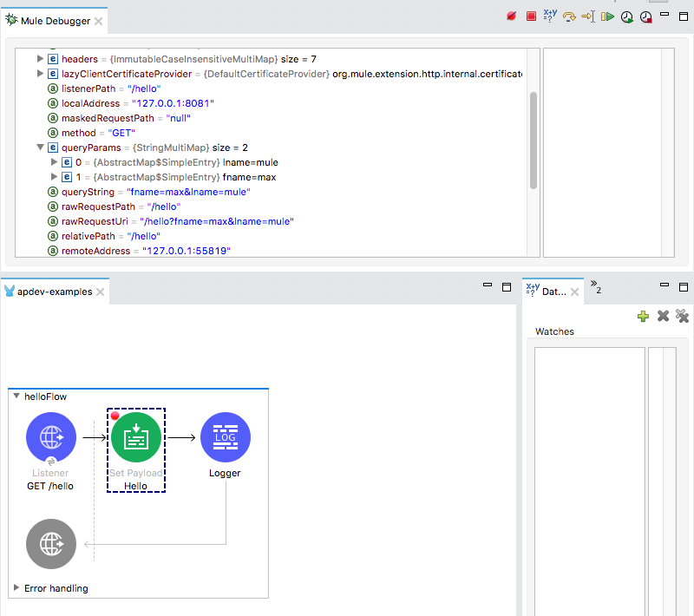This screenshot has width=694, height=616.
Task: Click the Watches expression list area
Action: pos(590,481)
